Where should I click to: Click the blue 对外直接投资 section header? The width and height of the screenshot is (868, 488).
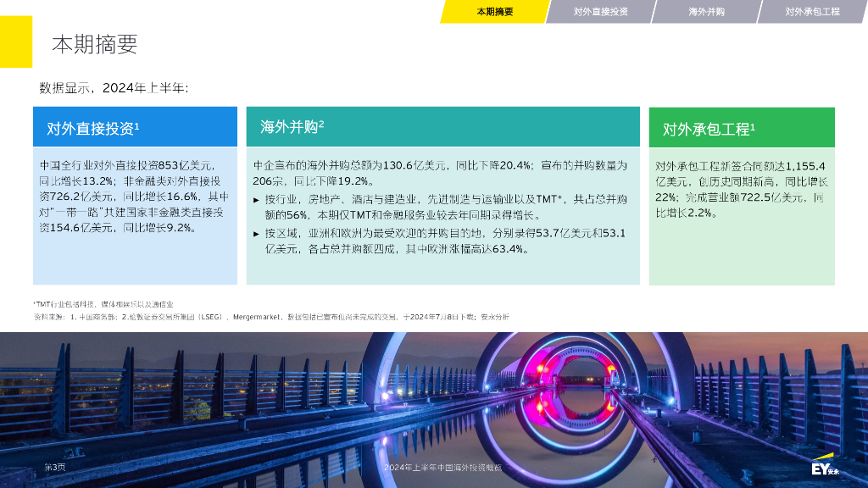tap(135, 128)
